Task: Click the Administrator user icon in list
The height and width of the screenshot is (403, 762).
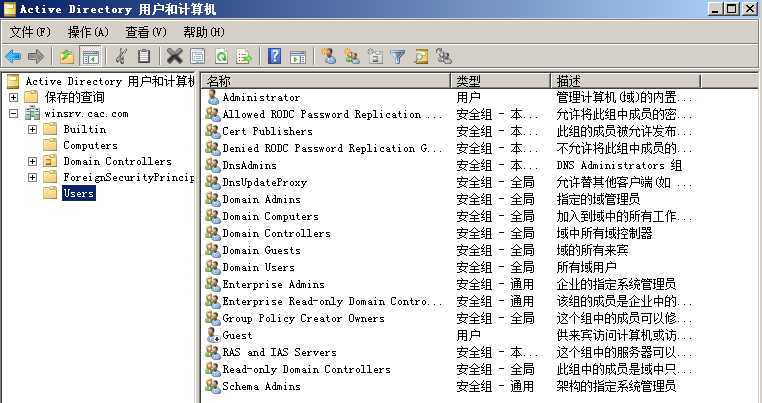Action: click(x=213, y=97)
